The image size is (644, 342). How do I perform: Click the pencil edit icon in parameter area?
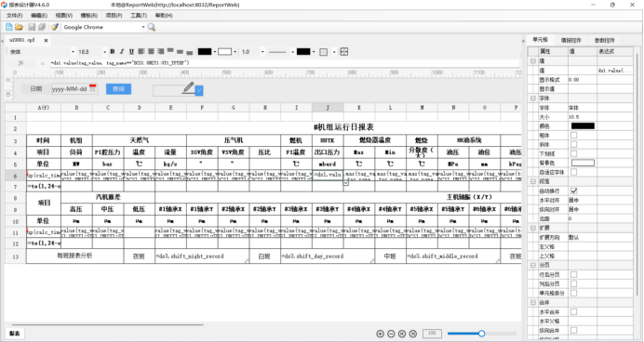click(188, 87)
